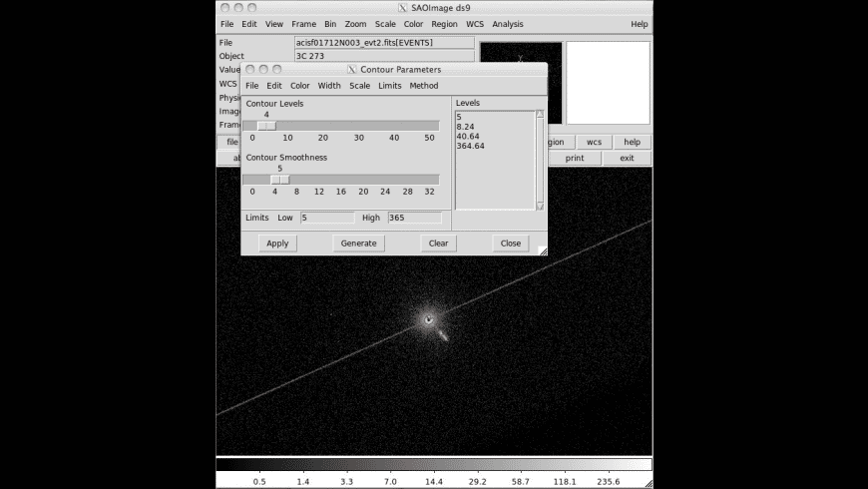Click the level value 40.64
Image resolution: width=868 pixels, height=489 pixels.
point(468,137)
